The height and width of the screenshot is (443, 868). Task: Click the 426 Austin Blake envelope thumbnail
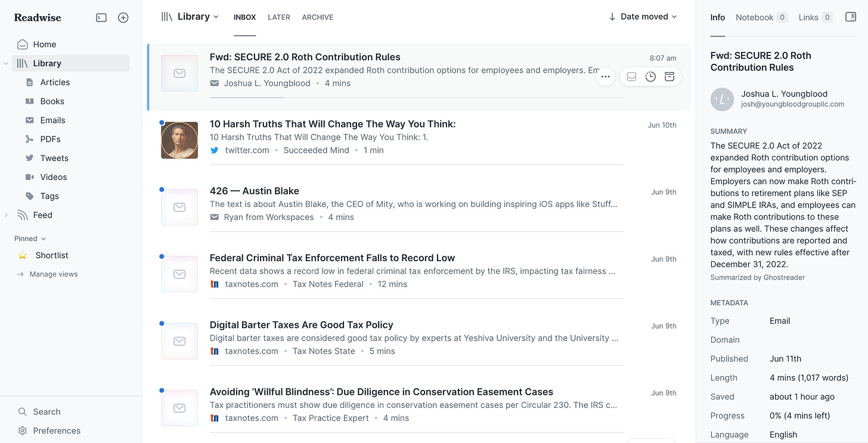coord(179,207)
